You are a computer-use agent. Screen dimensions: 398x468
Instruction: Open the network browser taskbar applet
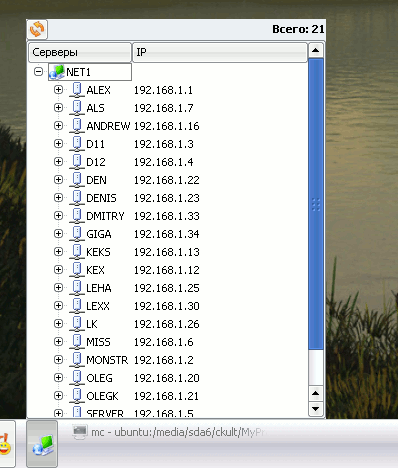pos(42,444)
